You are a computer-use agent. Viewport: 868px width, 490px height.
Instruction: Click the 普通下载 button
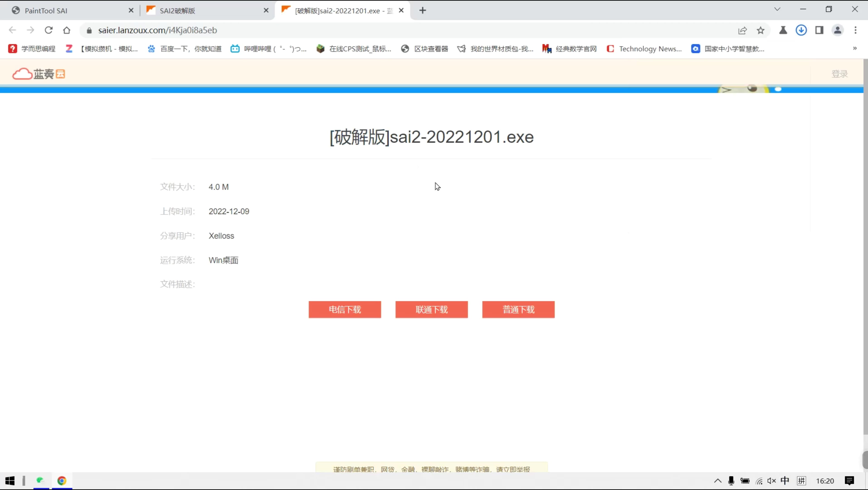(x=518, y=309)
